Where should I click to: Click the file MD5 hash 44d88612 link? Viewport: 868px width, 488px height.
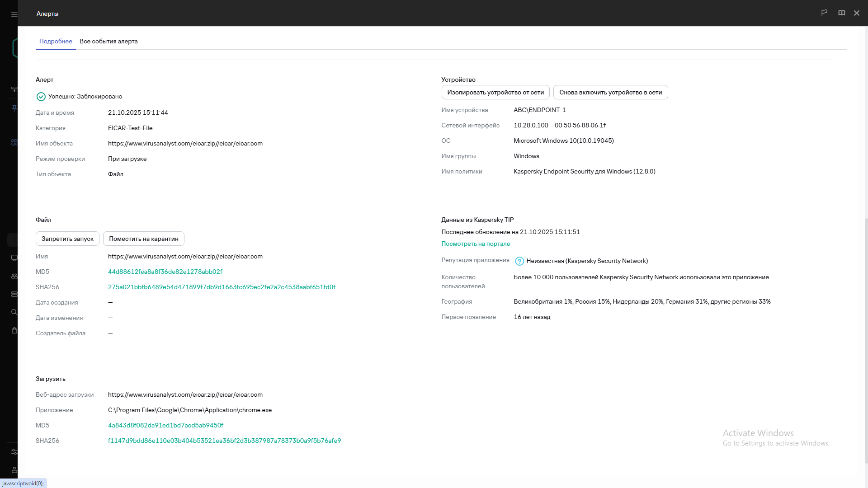[x=165, y=272]
